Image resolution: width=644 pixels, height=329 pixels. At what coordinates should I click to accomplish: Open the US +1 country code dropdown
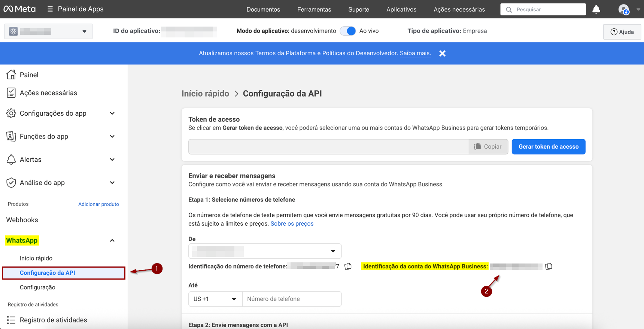[x=215, y=299]
